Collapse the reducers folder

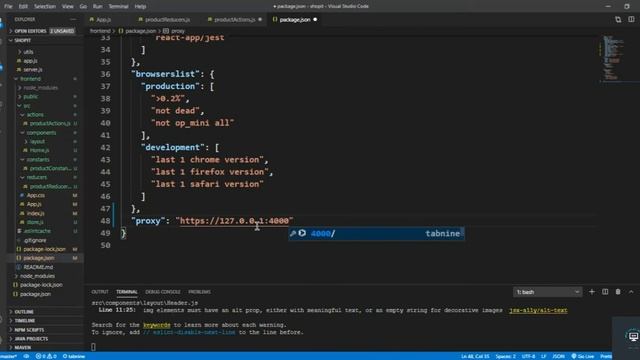pos(37,177)
